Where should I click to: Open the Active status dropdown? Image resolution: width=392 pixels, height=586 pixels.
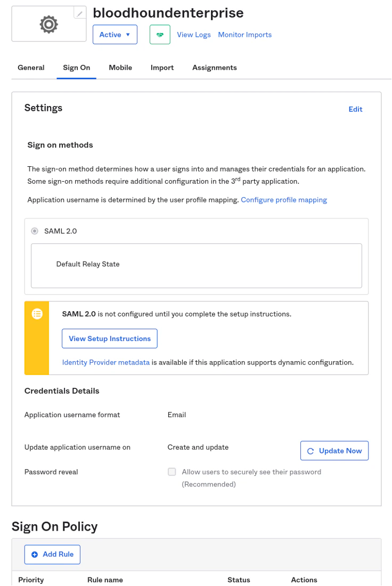pyautogui.click(x=115, y=35)
